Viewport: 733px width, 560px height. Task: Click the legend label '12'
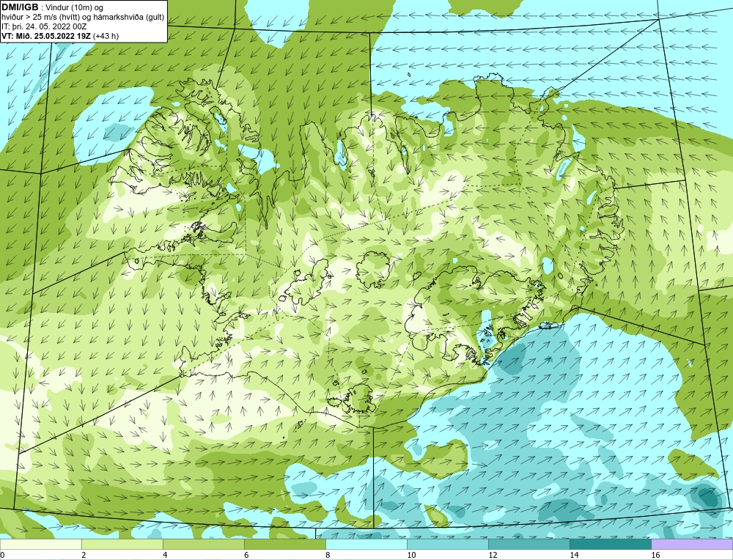(x=493, y=555)
